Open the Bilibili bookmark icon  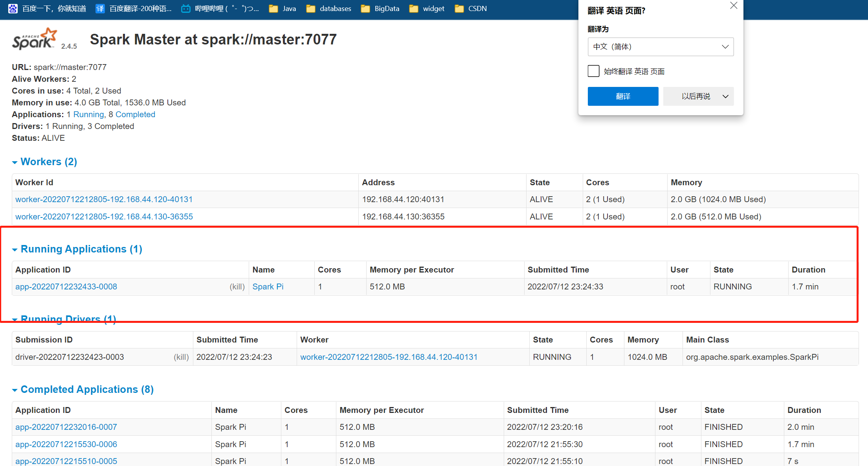185,9
